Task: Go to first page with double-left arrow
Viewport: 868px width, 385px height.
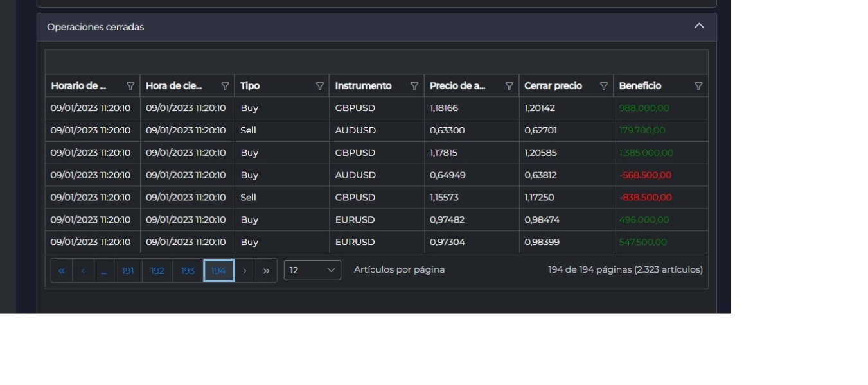Action: [62, 271]
